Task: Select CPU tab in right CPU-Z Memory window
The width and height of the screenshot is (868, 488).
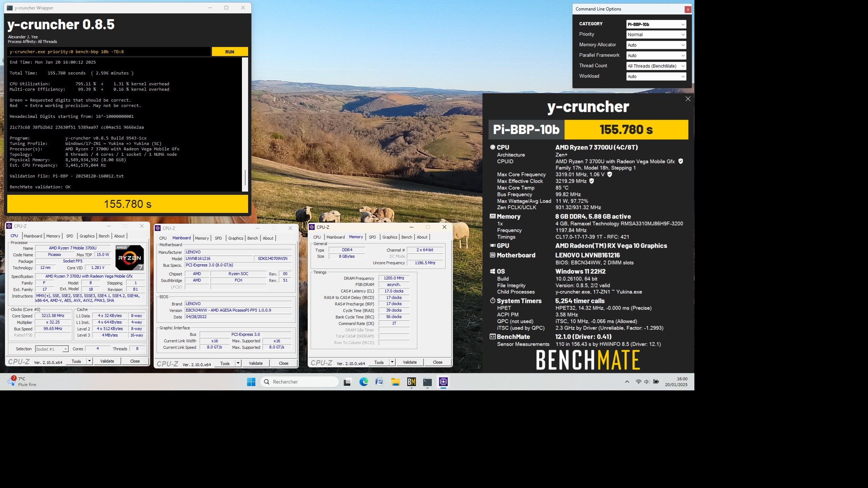Action: click(317, 237)
